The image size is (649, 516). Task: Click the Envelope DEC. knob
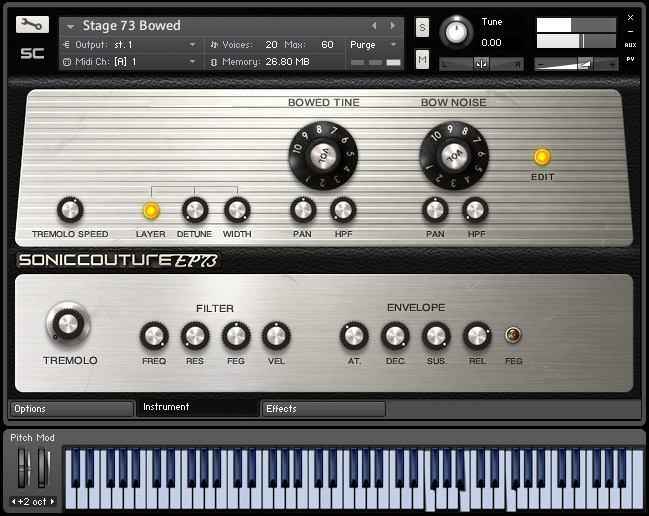395,336
